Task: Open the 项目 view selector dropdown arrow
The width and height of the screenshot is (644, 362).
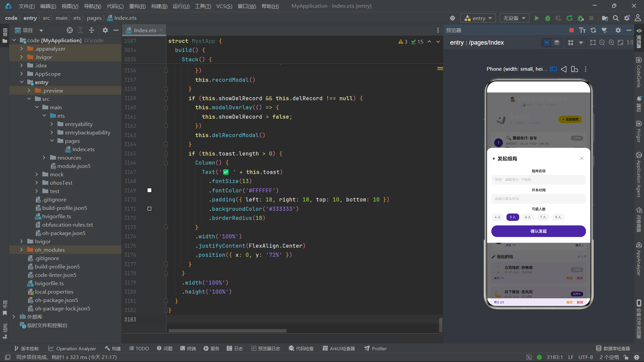Action: point(41,31)
